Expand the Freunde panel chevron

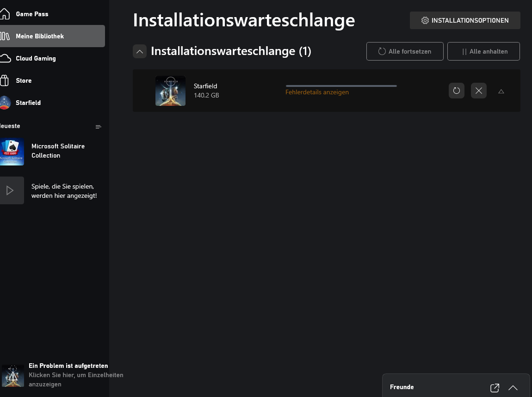click(x=513, y=387)
